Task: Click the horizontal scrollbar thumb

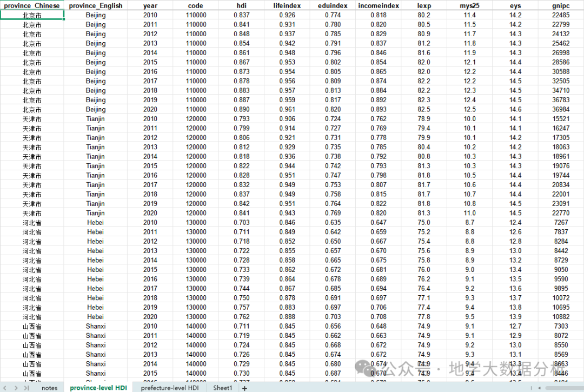Action: [x=564, y=388]
